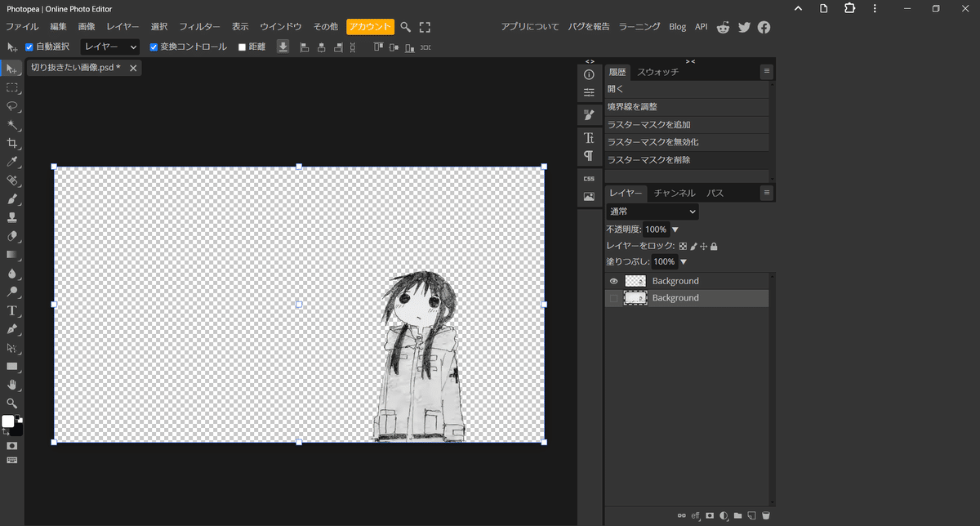This screenshot has height=526, width=980.
Task: Open the Layers panel hamburger menu
Action: click(766, 193)
